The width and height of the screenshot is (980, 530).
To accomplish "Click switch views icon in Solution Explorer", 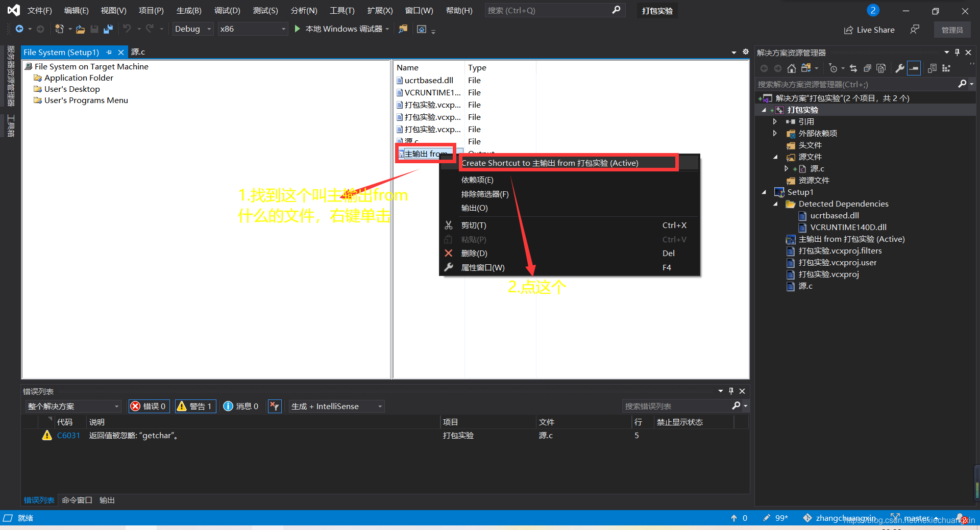I will pyautogui.click(x=806, y=68).
